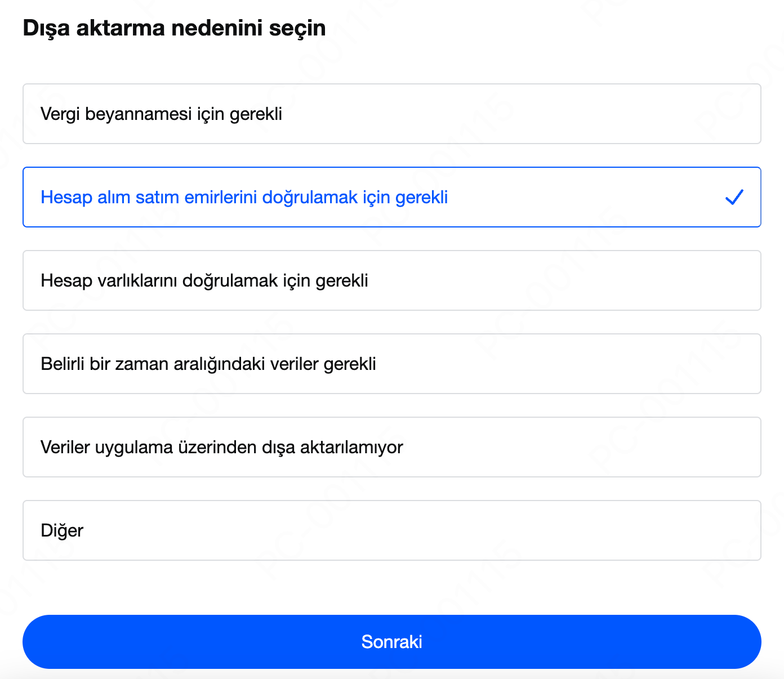Click the 'Dışa aktarma nedenini seçin' heading
784x679 pixels.
point(175,28)
